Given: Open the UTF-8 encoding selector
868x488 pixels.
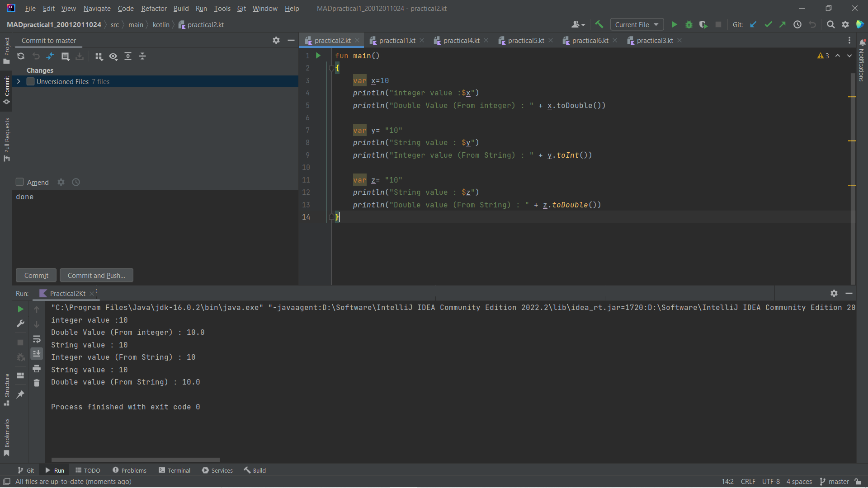Looking at the screenshot, I should (771, 482).
